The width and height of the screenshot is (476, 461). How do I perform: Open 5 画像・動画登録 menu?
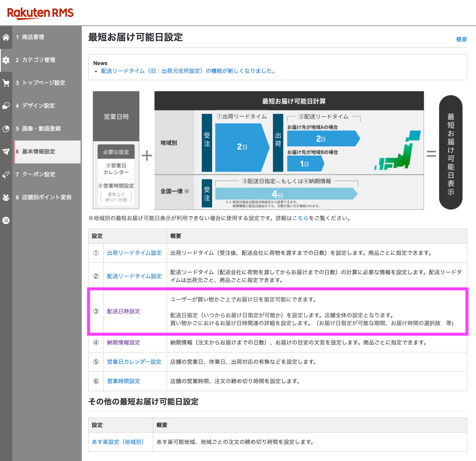click(47, 129)
